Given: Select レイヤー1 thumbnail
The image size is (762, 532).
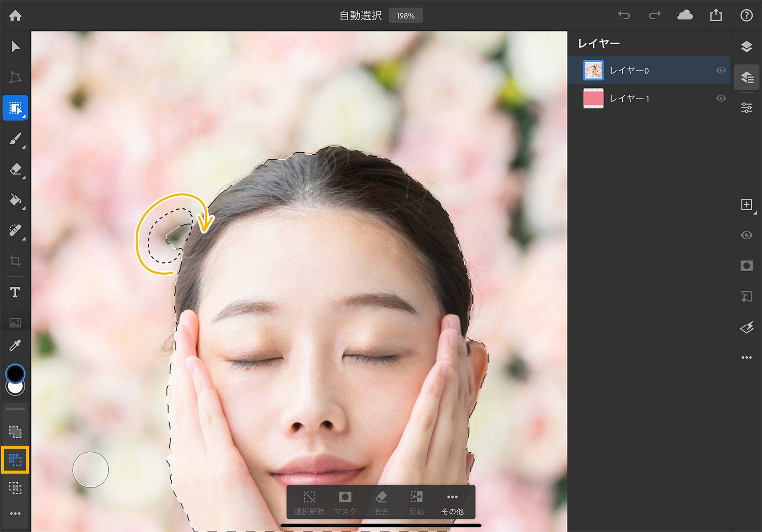Looking at the screenshot, I should tap(593, 98).
